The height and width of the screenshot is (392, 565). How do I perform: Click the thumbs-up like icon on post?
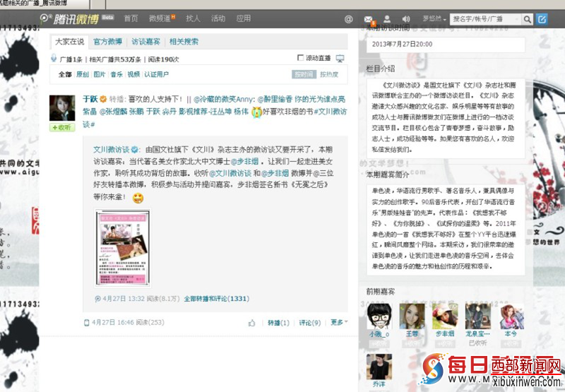coord(252,323)
